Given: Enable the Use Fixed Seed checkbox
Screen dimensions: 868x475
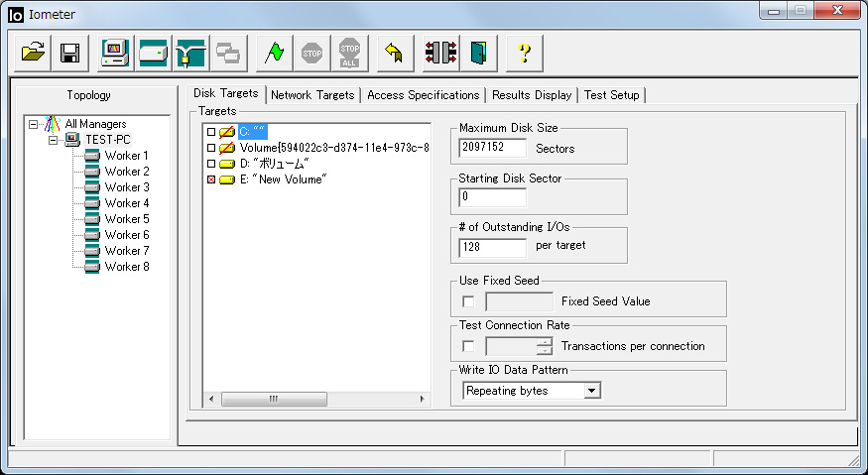Looking at the screenshot, I should coord(468,301).
